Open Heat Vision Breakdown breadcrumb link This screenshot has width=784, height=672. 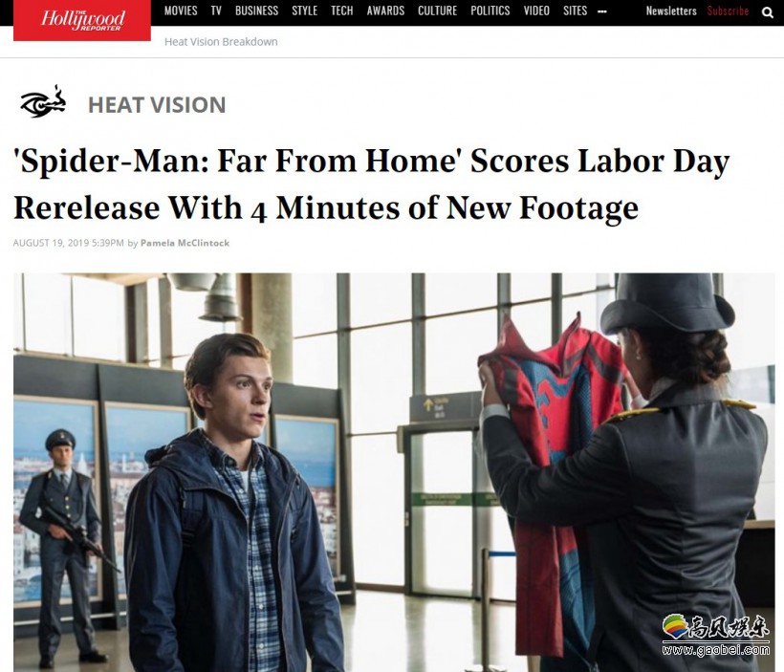(x=221, y=42)
